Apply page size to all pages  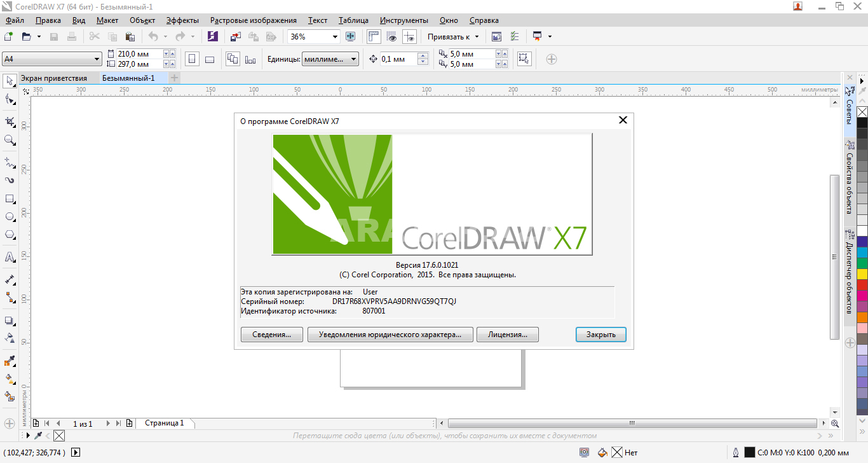click(x=233, y=59)
